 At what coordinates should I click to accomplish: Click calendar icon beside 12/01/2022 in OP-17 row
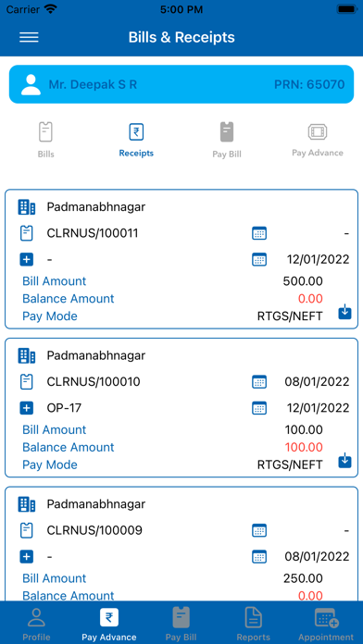(x=259, y=408)
